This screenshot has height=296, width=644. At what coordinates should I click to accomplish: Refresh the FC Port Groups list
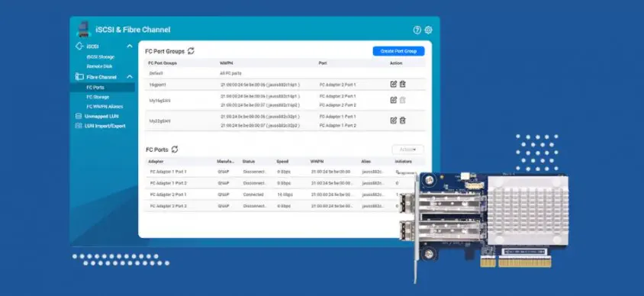click(191, 51)
